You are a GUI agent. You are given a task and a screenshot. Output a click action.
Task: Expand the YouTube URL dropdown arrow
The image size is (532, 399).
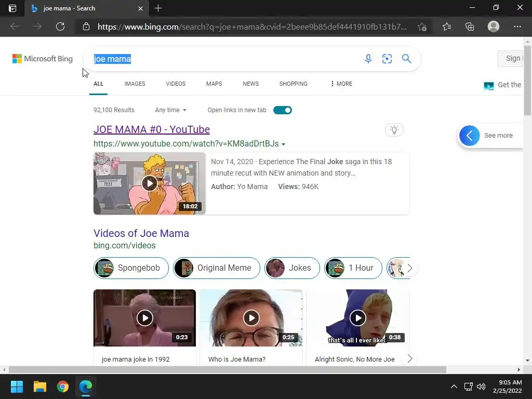click(x=283, y=144)
